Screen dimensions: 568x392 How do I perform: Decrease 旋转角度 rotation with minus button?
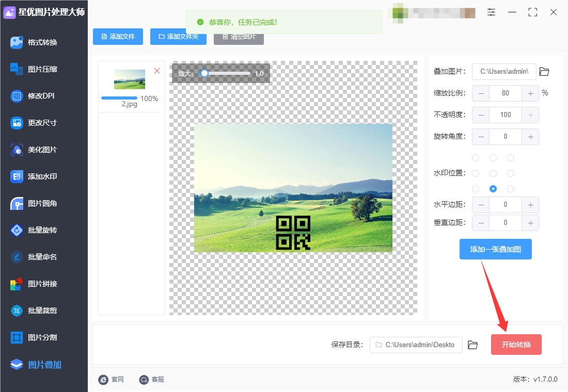coord(481,137)
